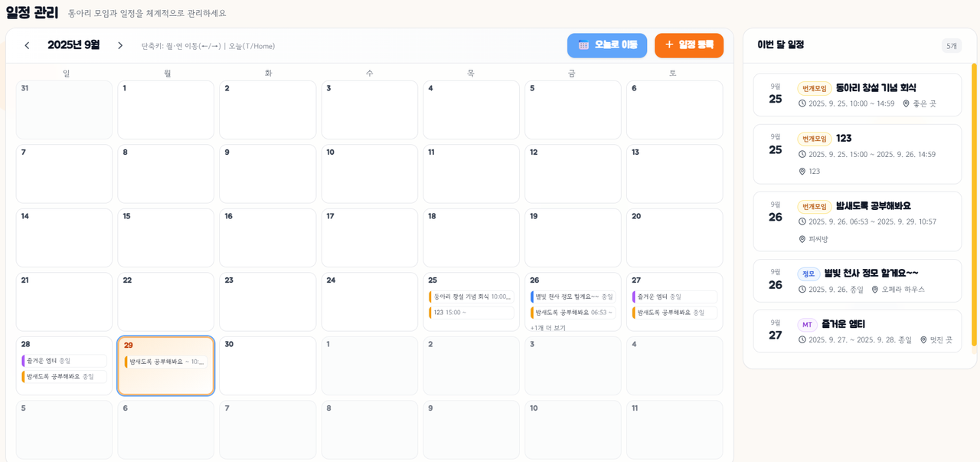This screenshot has height=462, width=980.
Task: Open 밤새도록 공부해봐요 event on day 29
Action: (165, 362)
